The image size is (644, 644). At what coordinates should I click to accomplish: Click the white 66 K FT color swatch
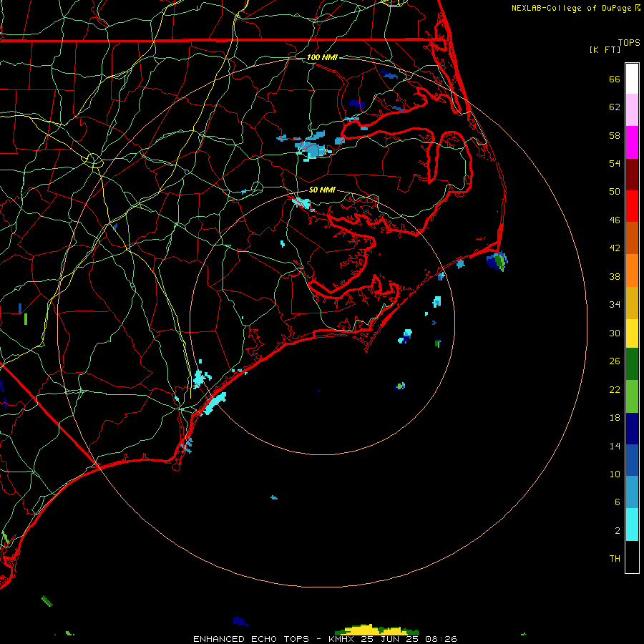pyautogui.click(x=632, y=79)
